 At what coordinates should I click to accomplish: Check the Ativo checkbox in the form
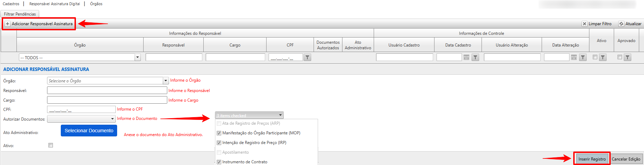point(51,145)
